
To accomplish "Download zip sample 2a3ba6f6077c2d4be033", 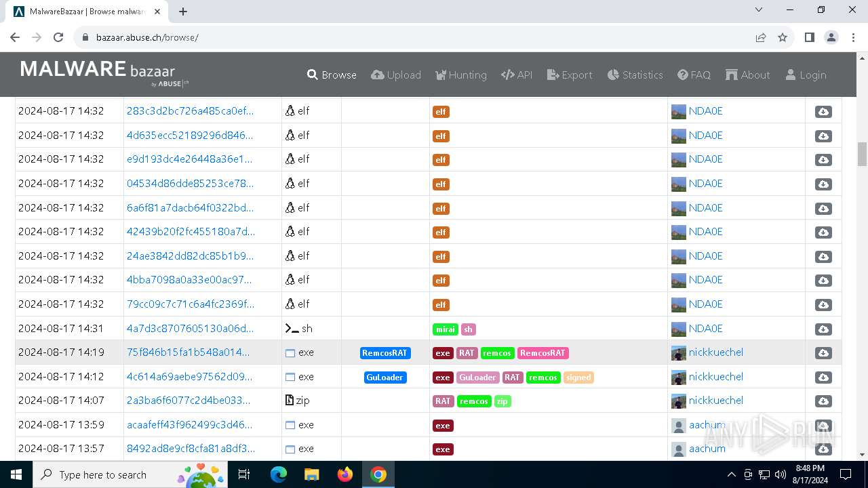I will pyautogui.click(x=823, y=401).
